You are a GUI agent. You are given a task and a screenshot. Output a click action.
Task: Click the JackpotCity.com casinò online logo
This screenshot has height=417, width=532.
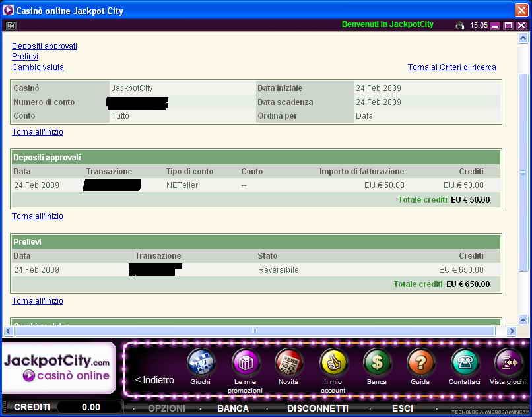point(59,368)
